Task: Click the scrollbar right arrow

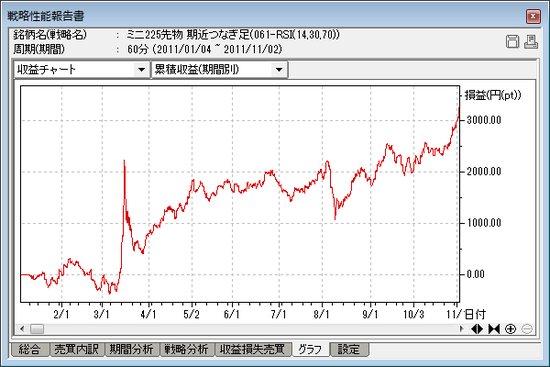Action: [x=461, y=329]
